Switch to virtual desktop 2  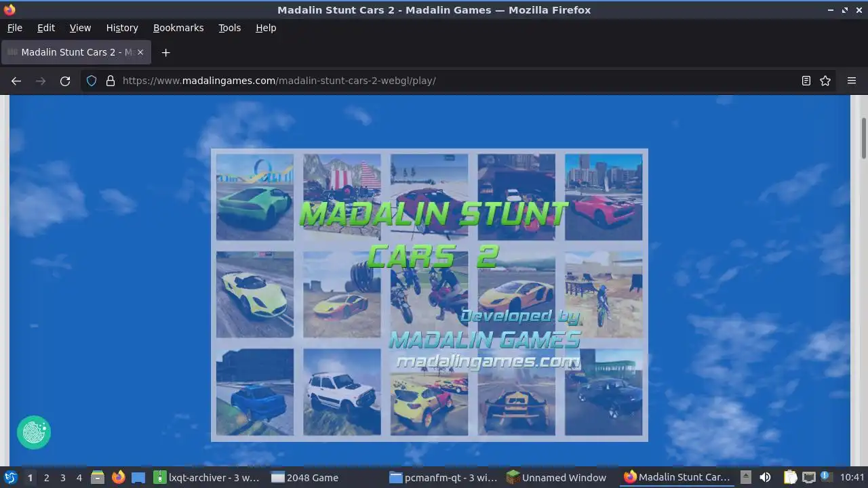(x=46, y=478)
